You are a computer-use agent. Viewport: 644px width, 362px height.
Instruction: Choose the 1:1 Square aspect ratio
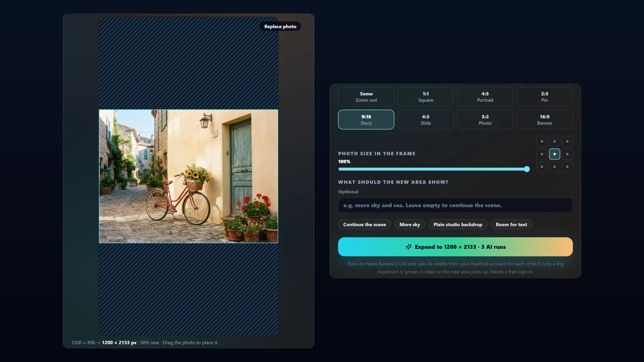click(x=426, y=97)
